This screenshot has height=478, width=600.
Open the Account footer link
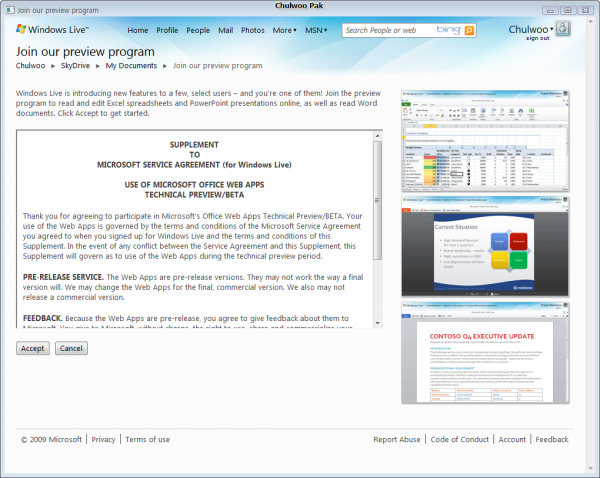click(x=512, y=439)
